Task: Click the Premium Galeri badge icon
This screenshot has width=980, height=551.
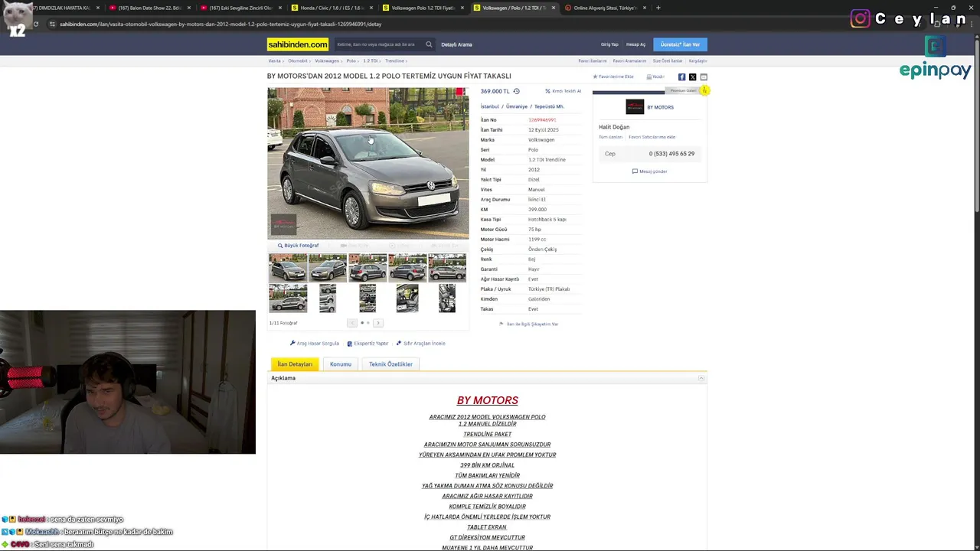Action: [x=704, y=90]
